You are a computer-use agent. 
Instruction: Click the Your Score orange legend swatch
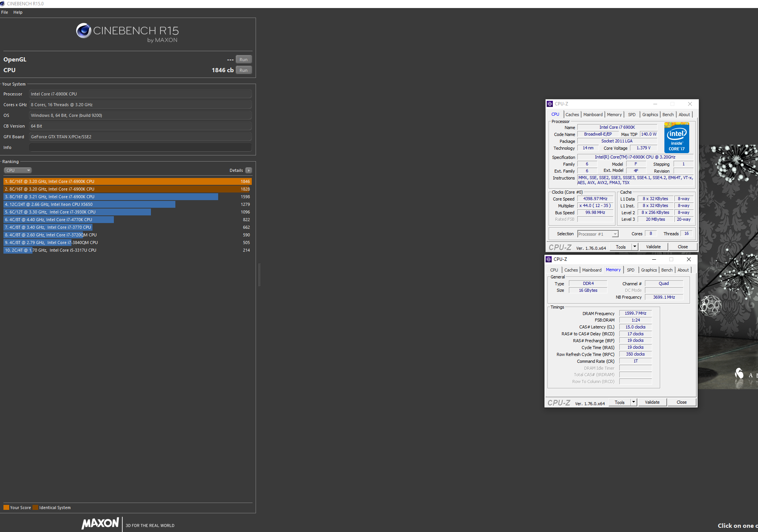pos(6,508)
